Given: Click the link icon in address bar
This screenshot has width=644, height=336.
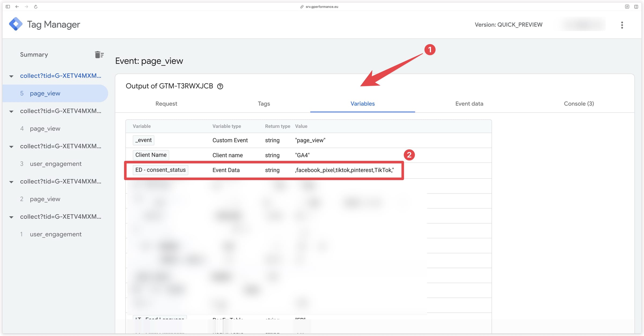Looking at the screenshot, I should (x=302, y=7).
